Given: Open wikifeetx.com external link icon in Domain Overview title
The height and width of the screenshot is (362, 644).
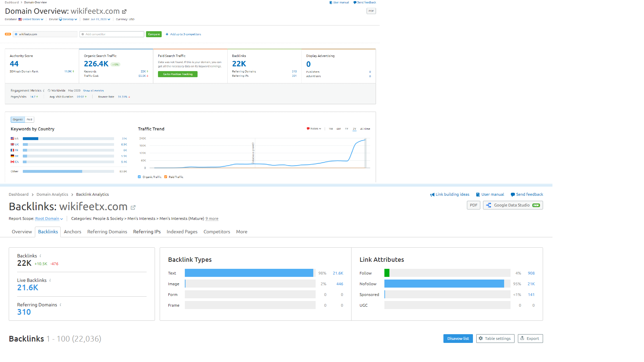Looking at the screenshot, I should (x=124, y=11).
